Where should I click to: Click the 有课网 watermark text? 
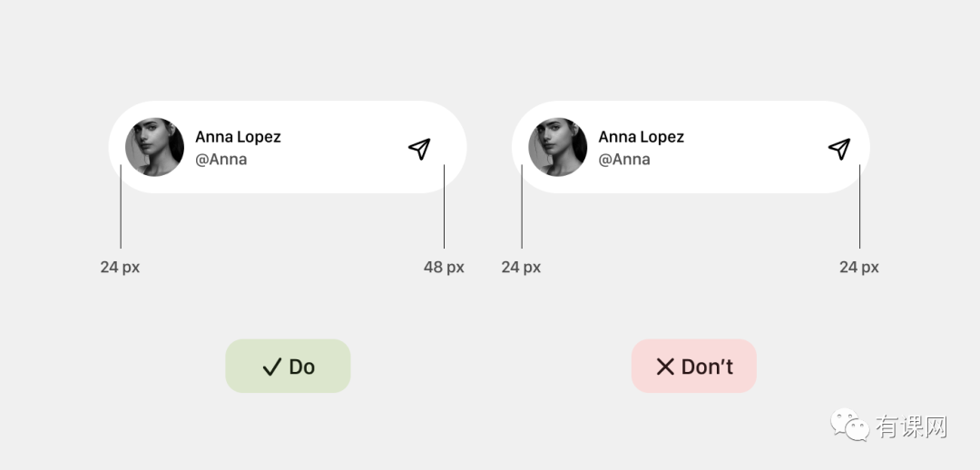coord(911,426)
